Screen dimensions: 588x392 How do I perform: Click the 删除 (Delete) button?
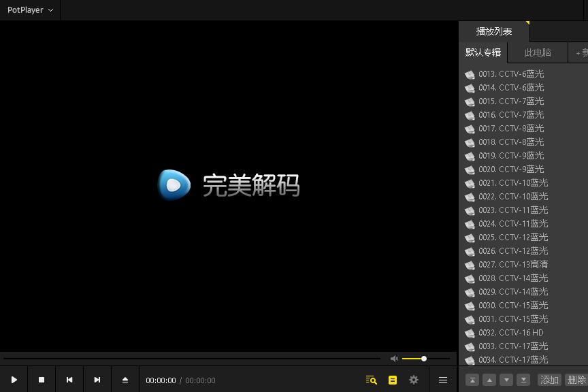[576, 380]
